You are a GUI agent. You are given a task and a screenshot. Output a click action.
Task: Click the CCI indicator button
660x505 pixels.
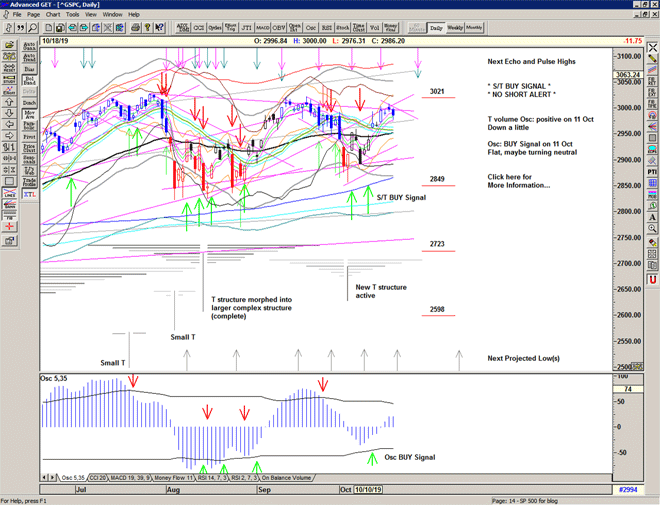coord(199,28)
